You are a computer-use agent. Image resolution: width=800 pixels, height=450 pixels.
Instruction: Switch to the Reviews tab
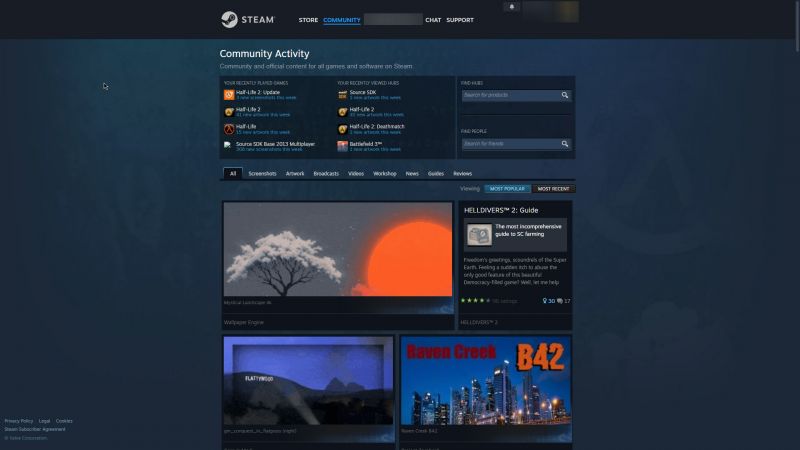[x=462, y=173]
